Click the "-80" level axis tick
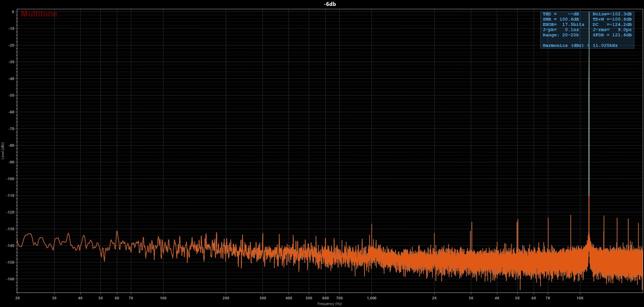Viewport: 644px width, 307px height. (11, 146)
